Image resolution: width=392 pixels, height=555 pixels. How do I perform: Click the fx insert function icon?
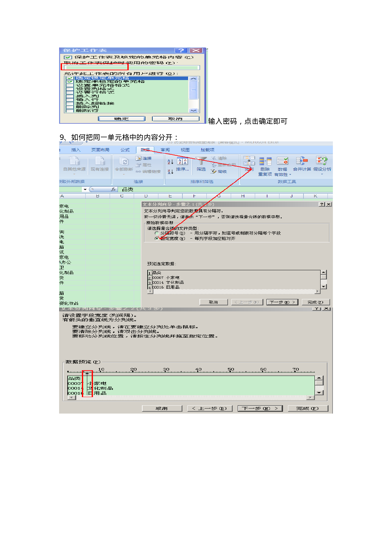(x=113, y=189)
